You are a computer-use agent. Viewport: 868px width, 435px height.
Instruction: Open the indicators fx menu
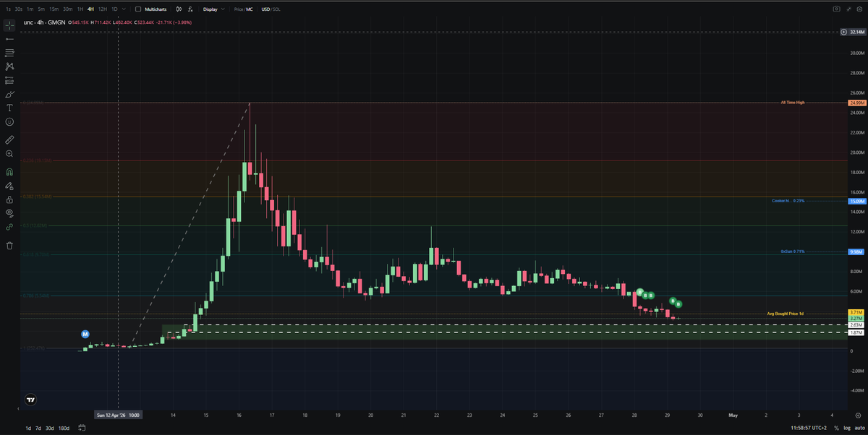190,9
